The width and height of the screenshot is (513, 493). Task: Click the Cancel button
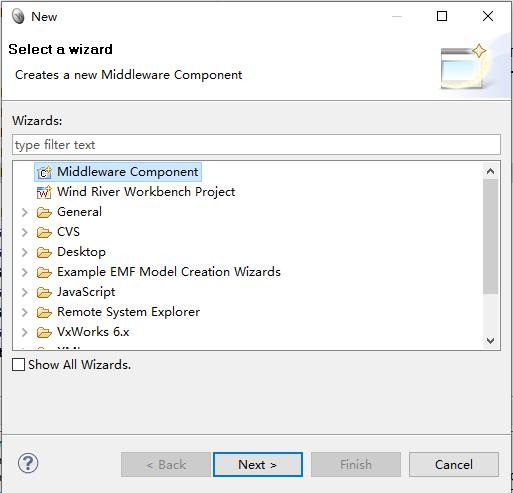pos(454,464)
